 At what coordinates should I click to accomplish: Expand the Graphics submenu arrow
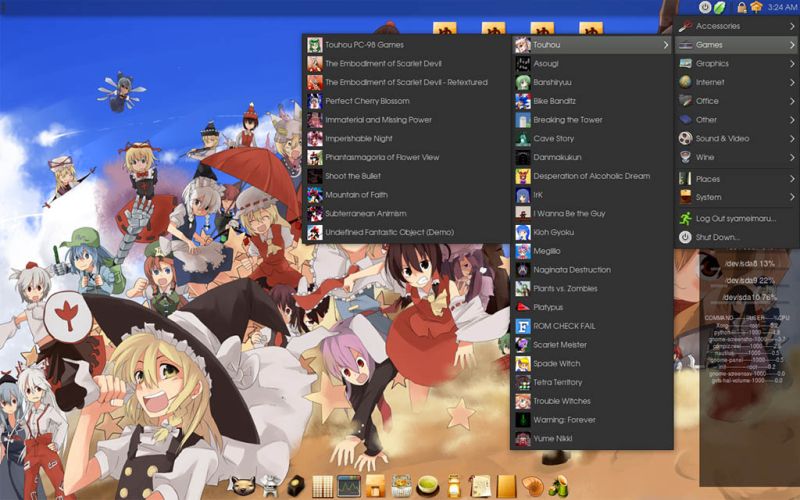792,64
